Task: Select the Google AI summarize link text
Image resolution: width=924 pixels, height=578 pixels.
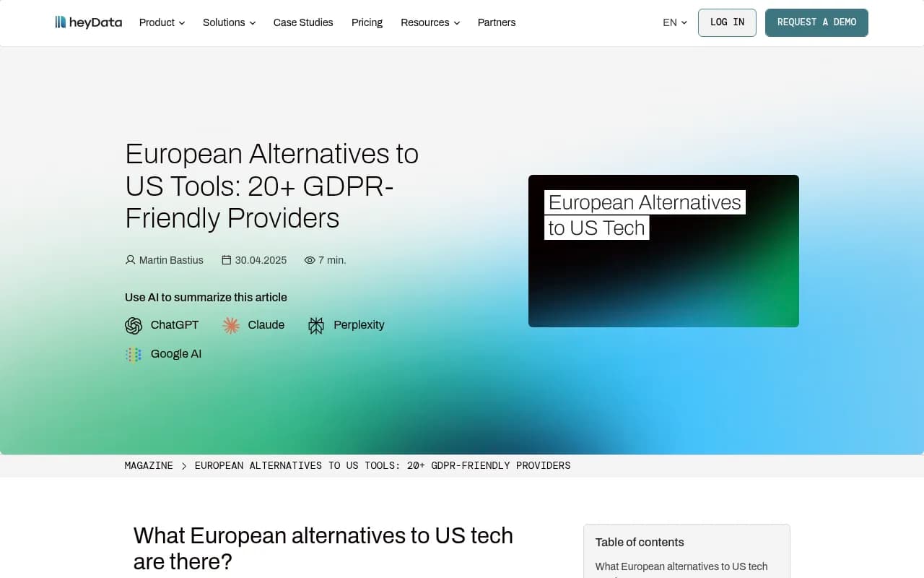Action: 176,354
